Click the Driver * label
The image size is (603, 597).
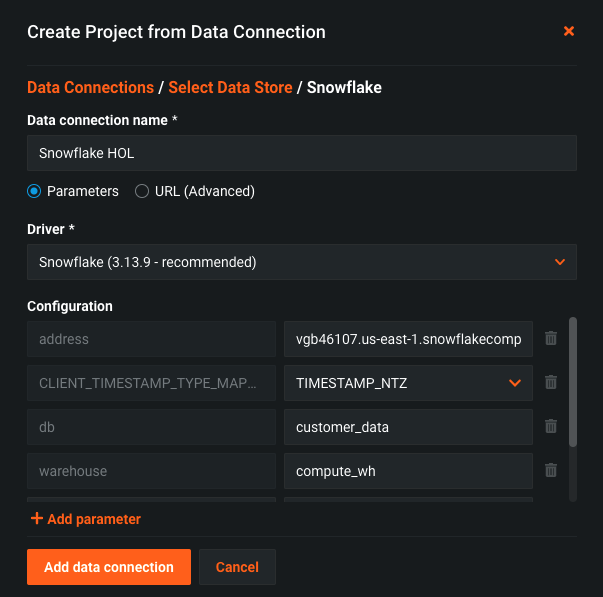point(51,229)
